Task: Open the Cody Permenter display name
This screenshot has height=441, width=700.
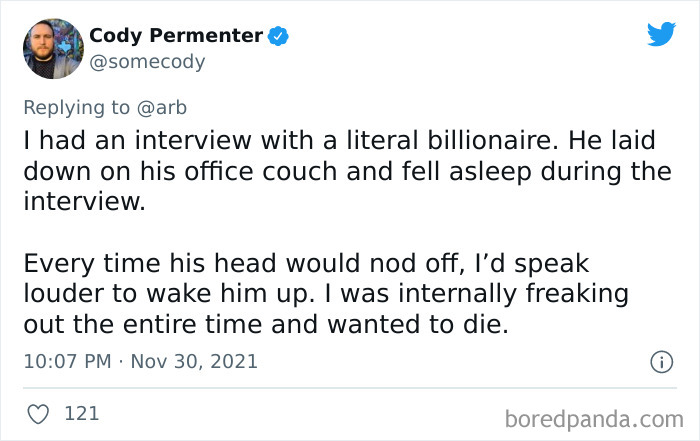Action: tap(176, 36)
